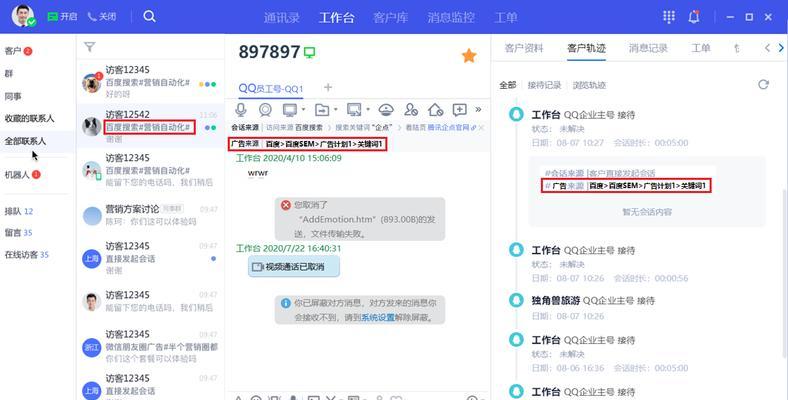Open 机器人 in the sidebar

17,175
